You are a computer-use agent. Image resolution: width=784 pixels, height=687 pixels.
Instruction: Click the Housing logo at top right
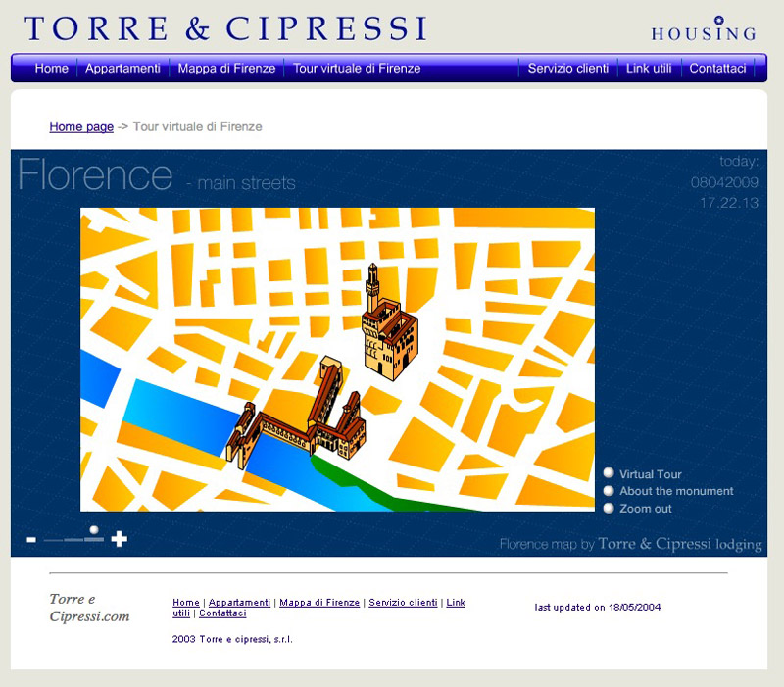click(704, 29)
